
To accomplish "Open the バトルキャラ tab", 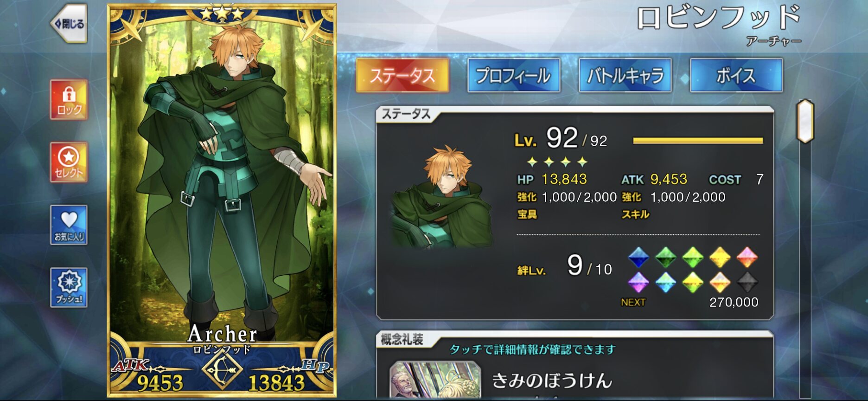I will coord(625,75).
